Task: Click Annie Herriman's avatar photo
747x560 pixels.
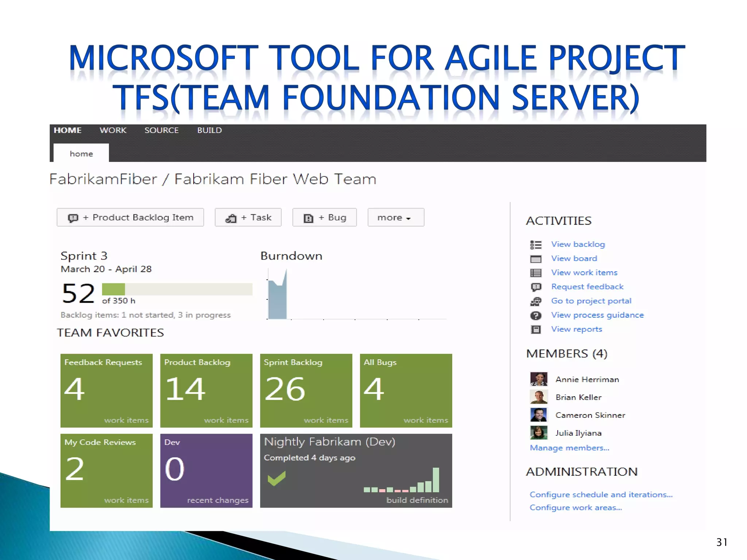Action: pyautogui.click(x=538, y=379)
